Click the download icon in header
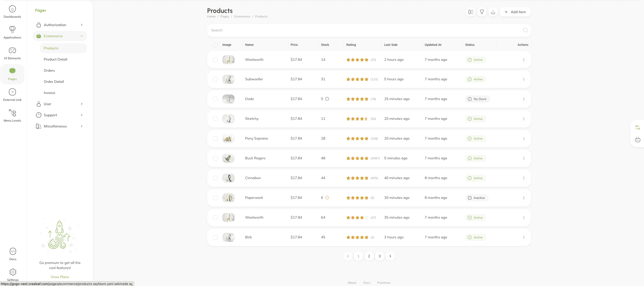644x286 pixels. pos(493,12)
